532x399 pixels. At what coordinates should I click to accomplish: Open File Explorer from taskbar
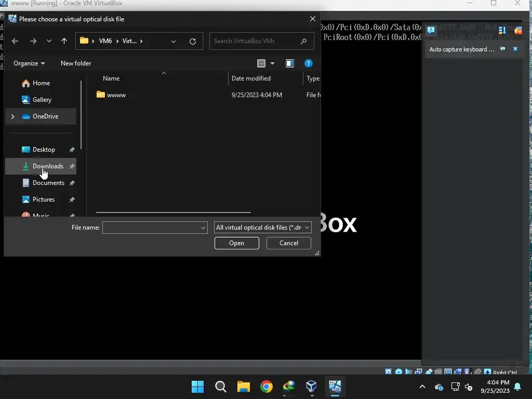[x=244, y=387]
